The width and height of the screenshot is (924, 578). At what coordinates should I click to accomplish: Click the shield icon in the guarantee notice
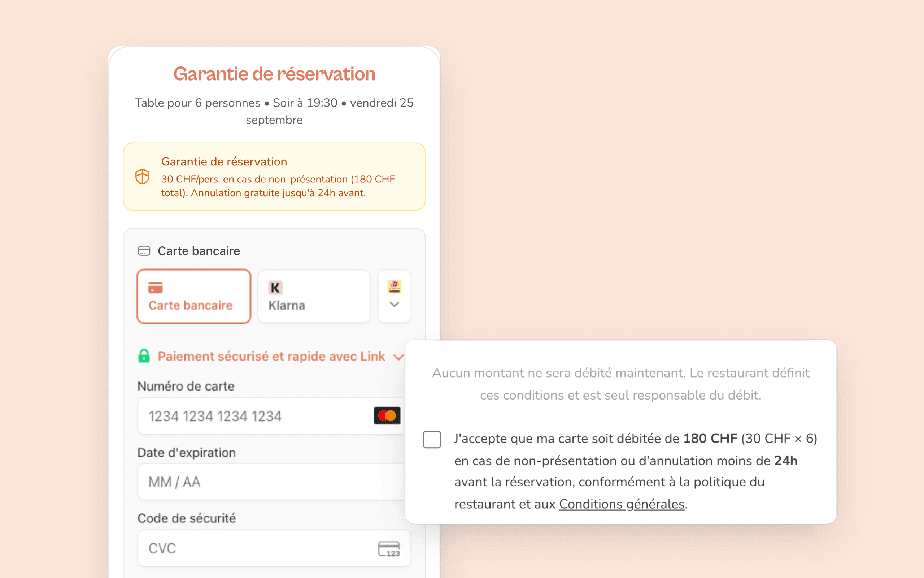143,177
